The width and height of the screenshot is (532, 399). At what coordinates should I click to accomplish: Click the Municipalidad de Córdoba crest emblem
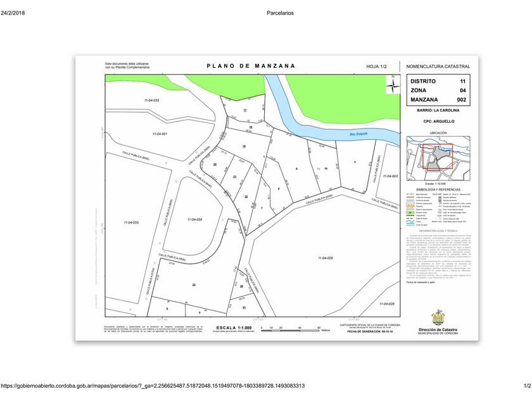click(438, 318)
